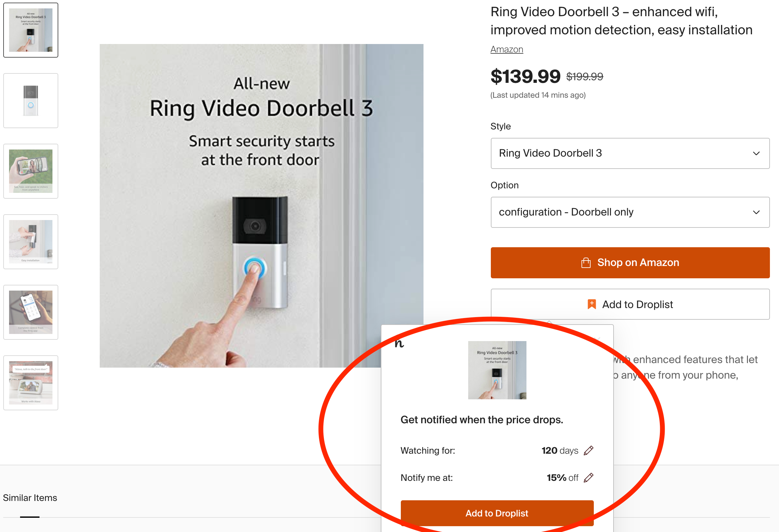Screen dimensions: 779x532
Task: Select the phone video visitor thumbnail
Action: [31, 171]
